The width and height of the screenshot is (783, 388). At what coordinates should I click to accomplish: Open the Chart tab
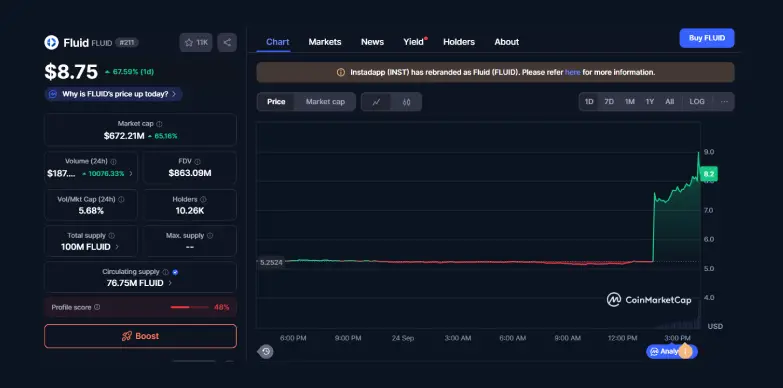click(278, 42)
